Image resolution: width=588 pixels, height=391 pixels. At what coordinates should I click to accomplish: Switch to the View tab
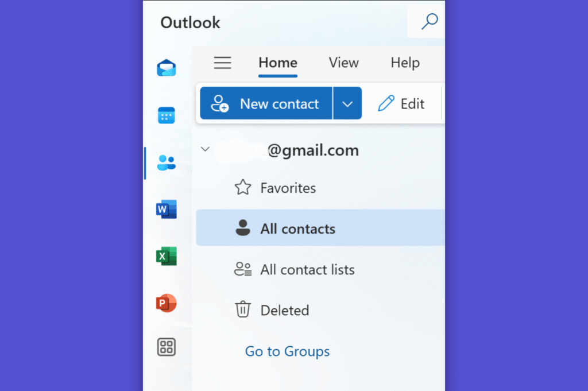pyautogui.click(x=343, y=63)
